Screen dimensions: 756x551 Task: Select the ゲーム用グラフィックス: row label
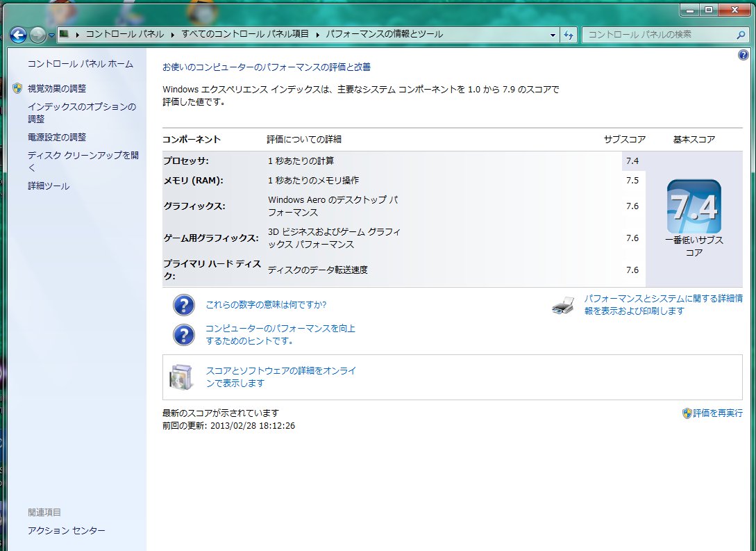pos(211,238)
